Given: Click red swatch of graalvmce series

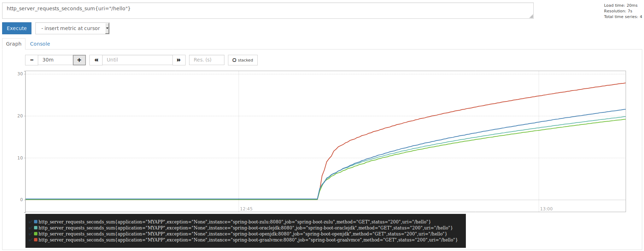Looking at the screenshot, I should point(36,240).
